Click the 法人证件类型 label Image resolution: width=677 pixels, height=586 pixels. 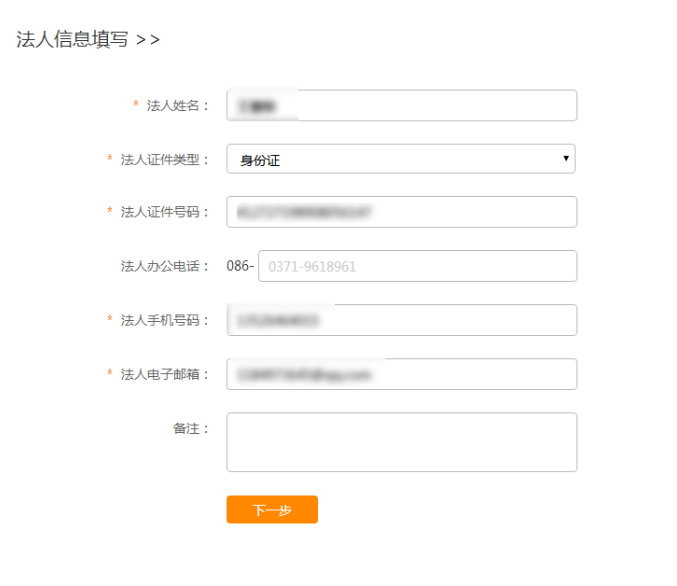(165, 159)
